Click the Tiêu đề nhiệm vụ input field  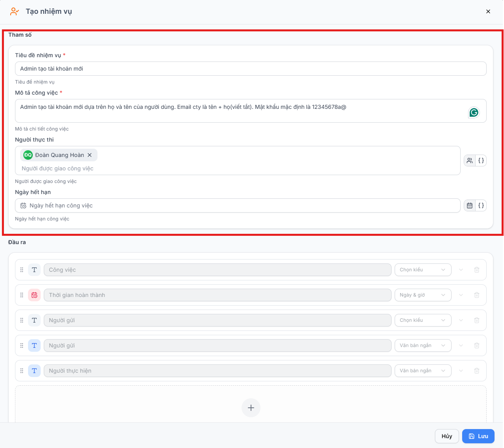[251, 69]
